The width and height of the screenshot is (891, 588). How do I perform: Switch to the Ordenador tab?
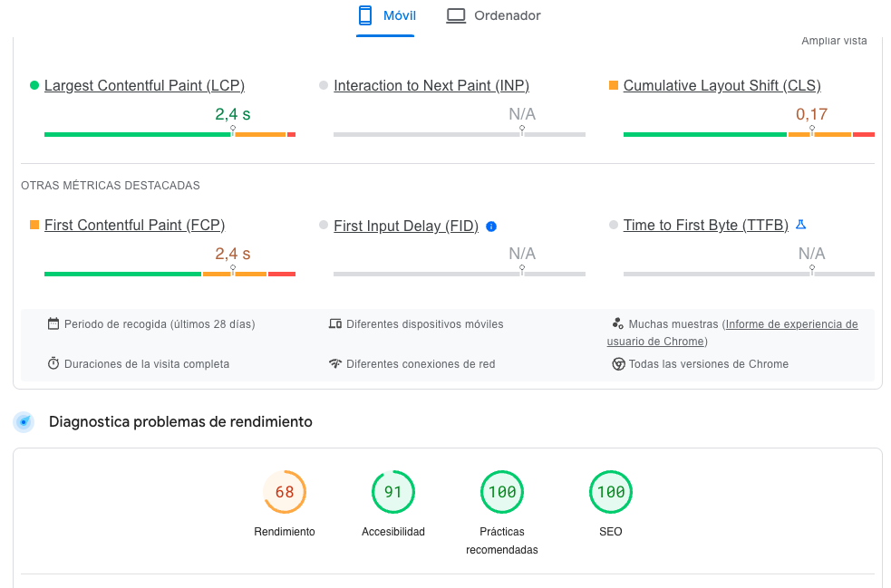tap(494, 16)
